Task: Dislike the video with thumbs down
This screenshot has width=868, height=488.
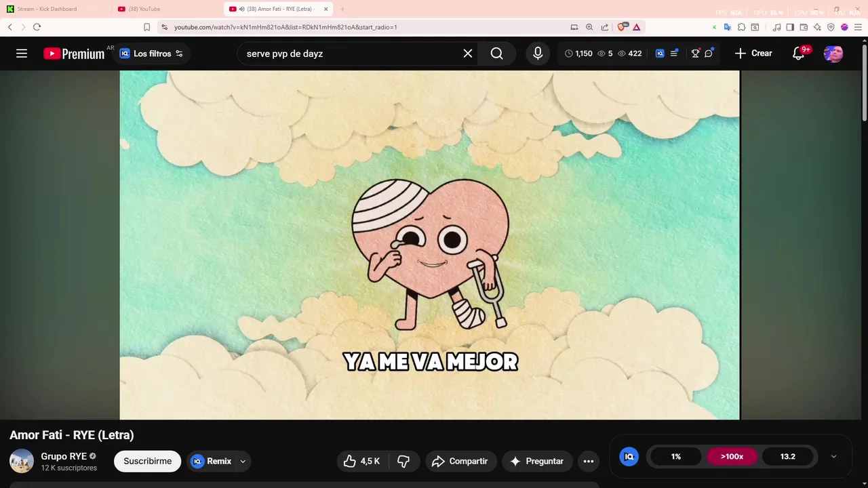Action: 403,461
